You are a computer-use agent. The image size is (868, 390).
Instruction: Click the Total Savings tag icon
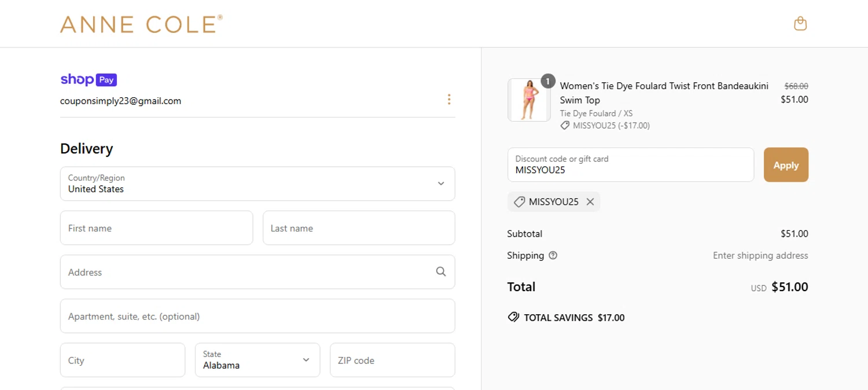pos(513,317)
